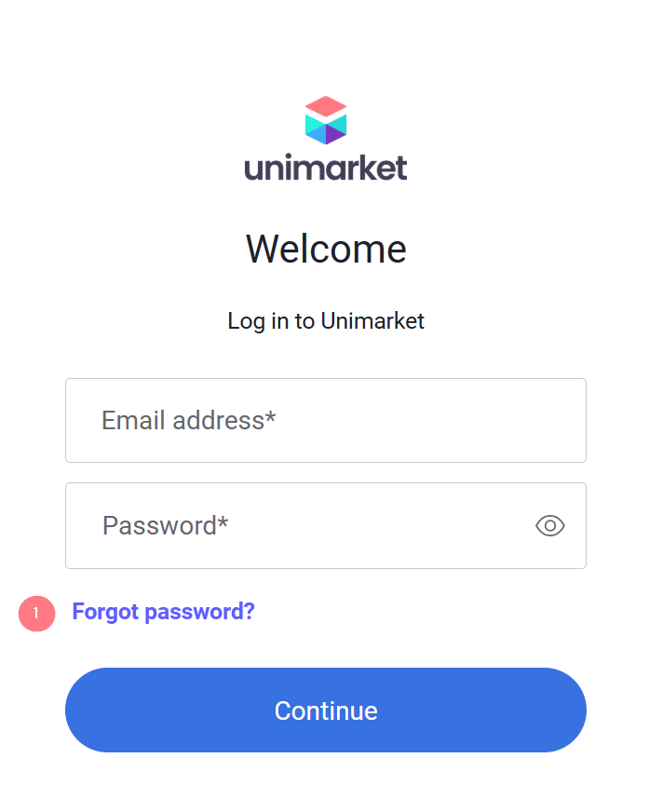Screen dimensions: 649x812
Task: Show password using the eye icon
Action: tap(550, 526)
